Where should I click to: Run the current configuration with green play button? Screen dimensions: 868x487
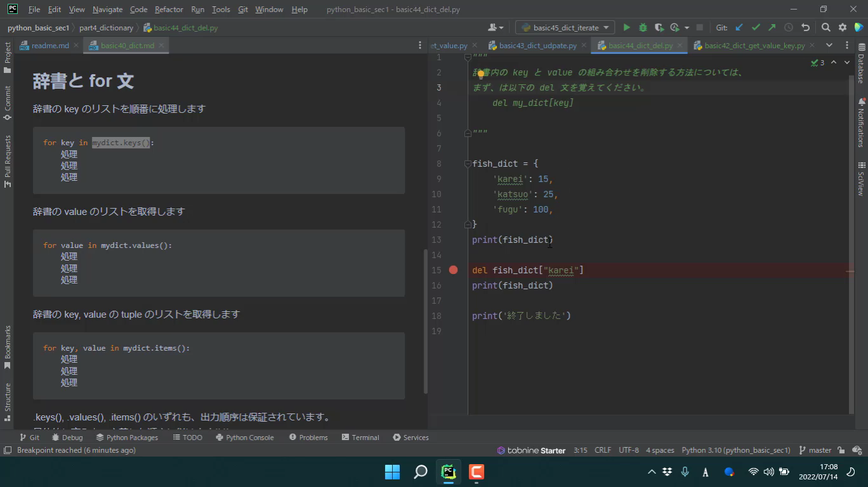(626, 27)
